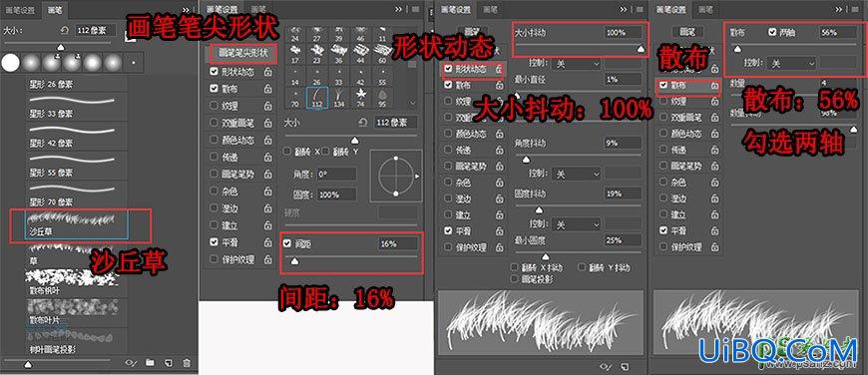
Task: Create new brush group with the folder icon
Action: coord(150,363)
